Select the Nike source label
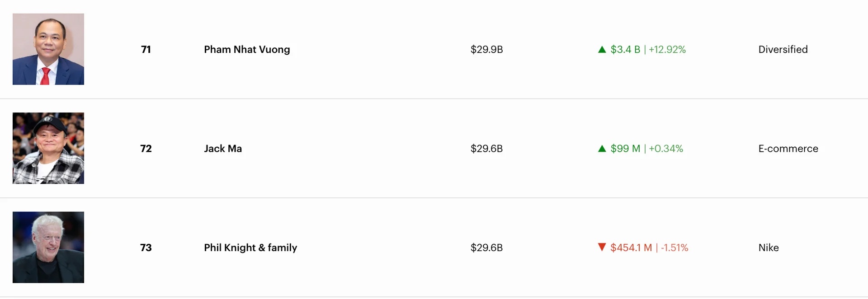Viewport: 868px width, 299px height. coord(769,248)
